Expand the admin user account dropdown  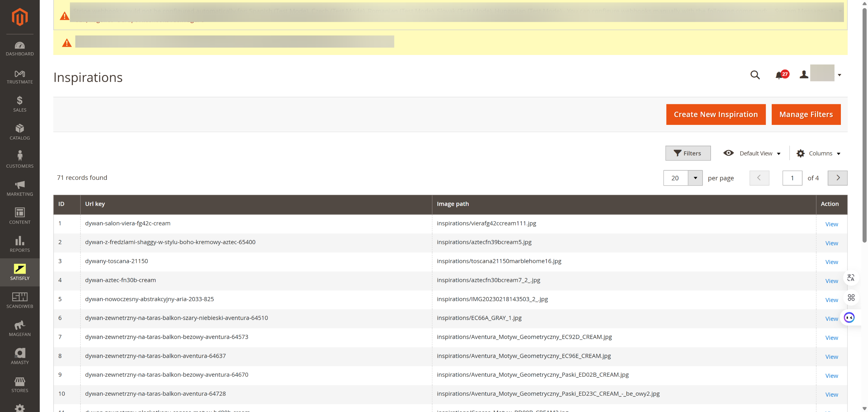[x=823, y=75]
